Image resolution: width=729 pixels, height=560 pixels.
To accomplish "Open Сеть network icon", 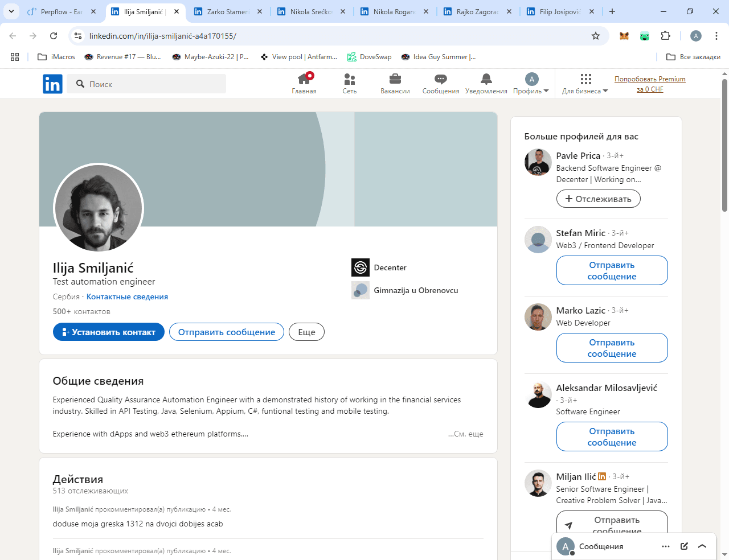I will (x=350, y=84).
